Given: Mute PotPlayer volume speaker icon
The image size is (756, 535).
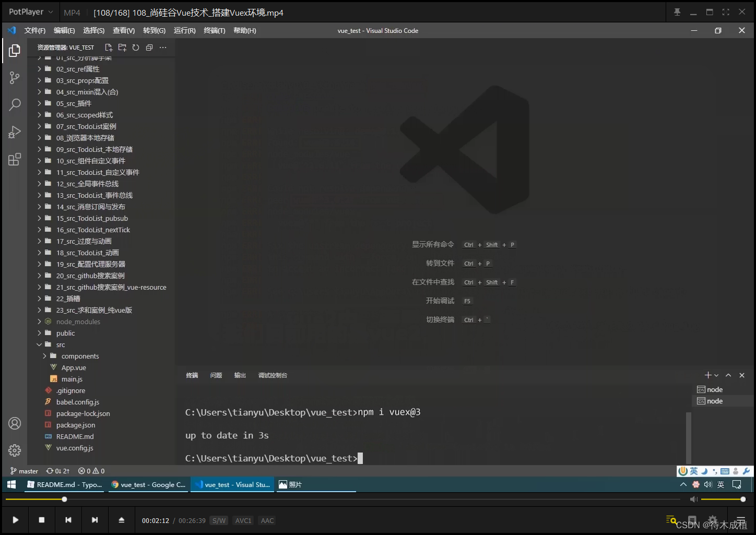Looking at the screenshot, I should point(693,500).
